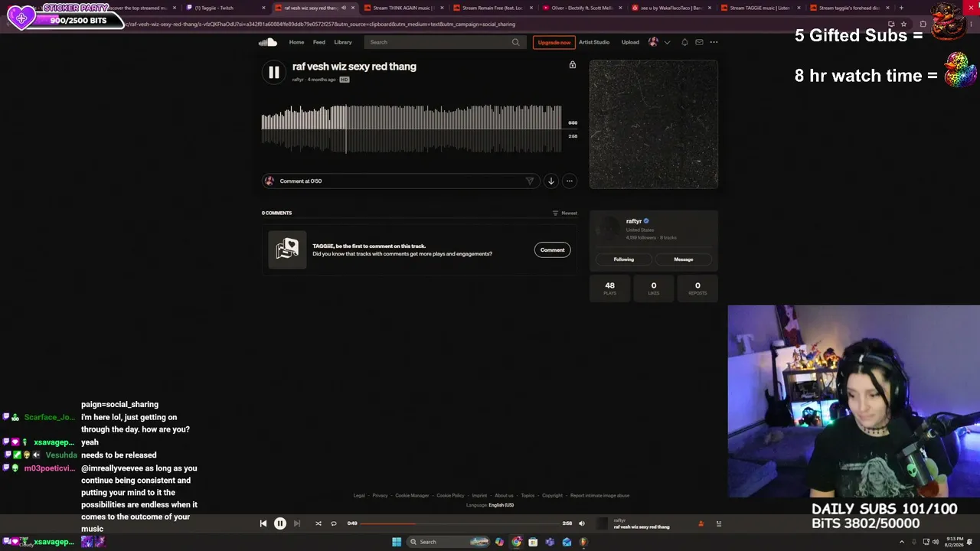
Task: Go to the Home menu item
Action: pos(296,42)
